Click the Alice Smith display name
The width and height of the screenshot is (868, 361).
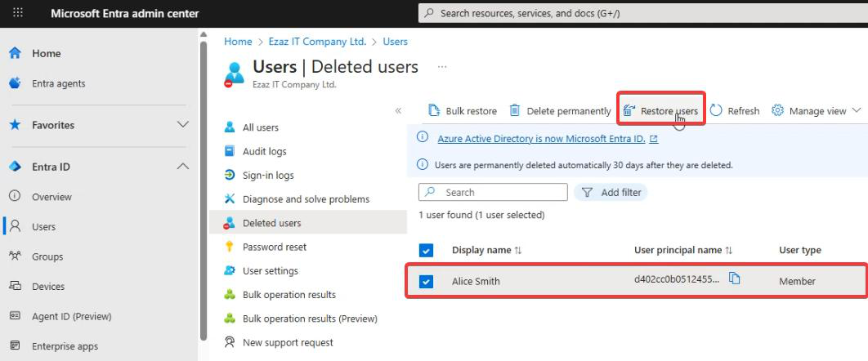(476, 282)
